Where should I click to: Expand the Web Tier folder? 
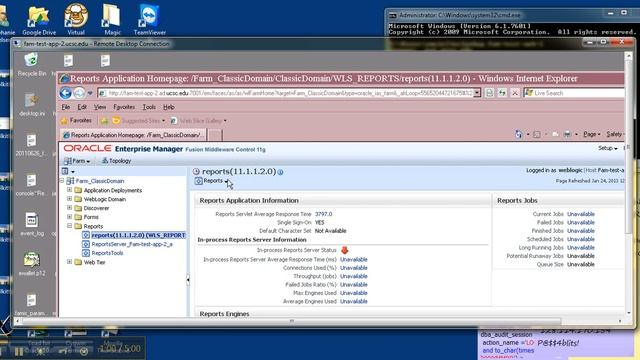click(69, 262)
